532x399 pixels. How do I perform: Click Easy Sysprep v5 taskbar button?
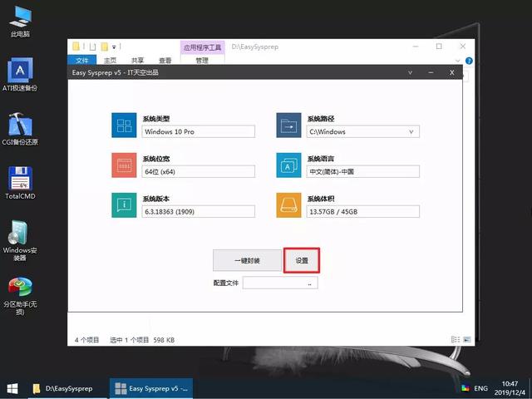[151, 388]
